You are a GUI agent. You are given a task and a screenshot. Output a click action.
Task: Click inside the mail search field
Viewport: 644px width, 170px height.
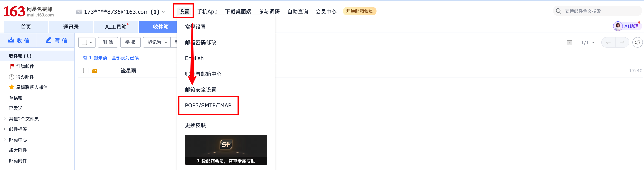click(x=587, y=11)
